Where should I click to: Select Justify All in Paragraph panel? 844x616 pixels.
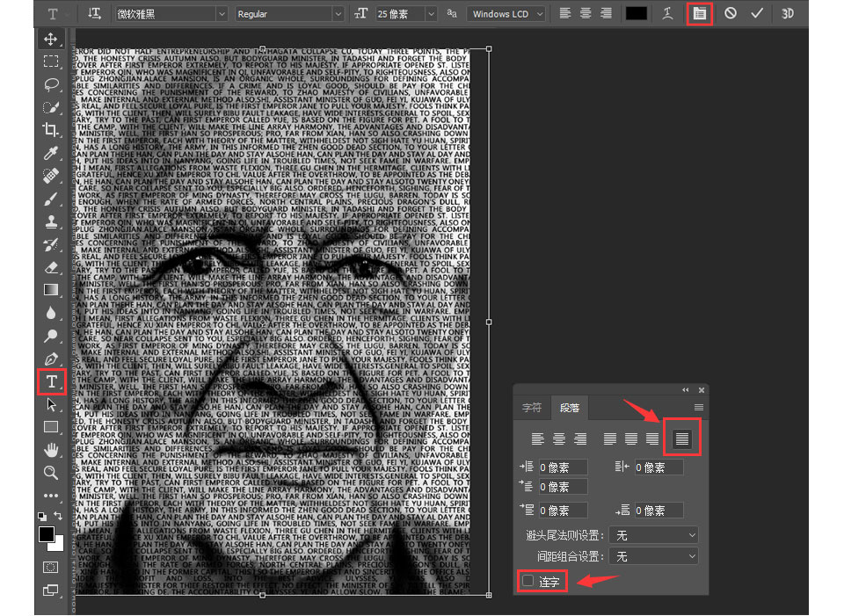[682, 439]
